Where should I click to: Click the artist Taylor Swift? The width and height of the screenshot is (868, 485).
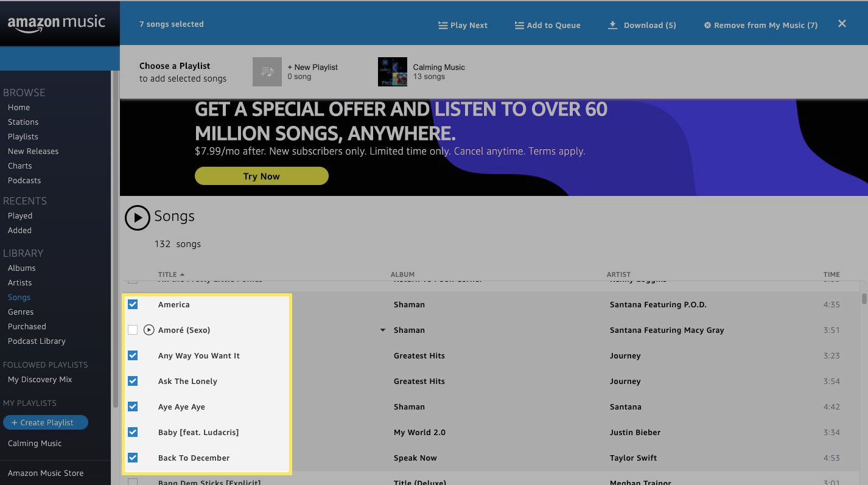click(633, 458)
